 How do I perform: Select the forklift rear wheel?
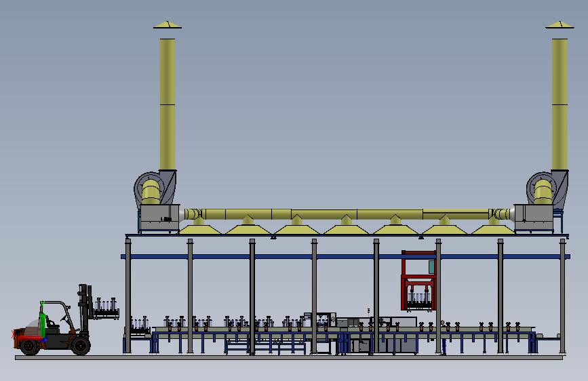(x=30, y=346)
